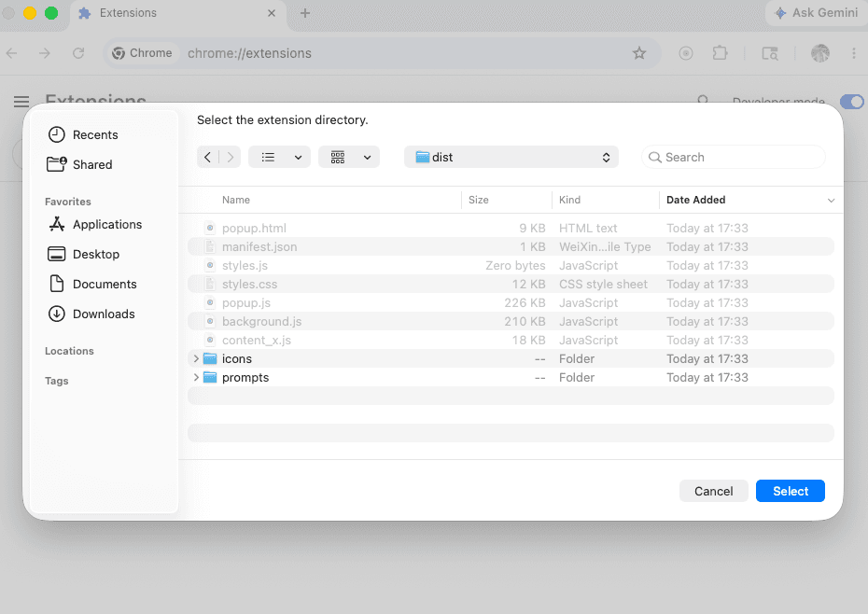Expand the prompts folder disclosure arrow
Image resolution: width=868 pixels, height=614 pixels.
[195, 378]
